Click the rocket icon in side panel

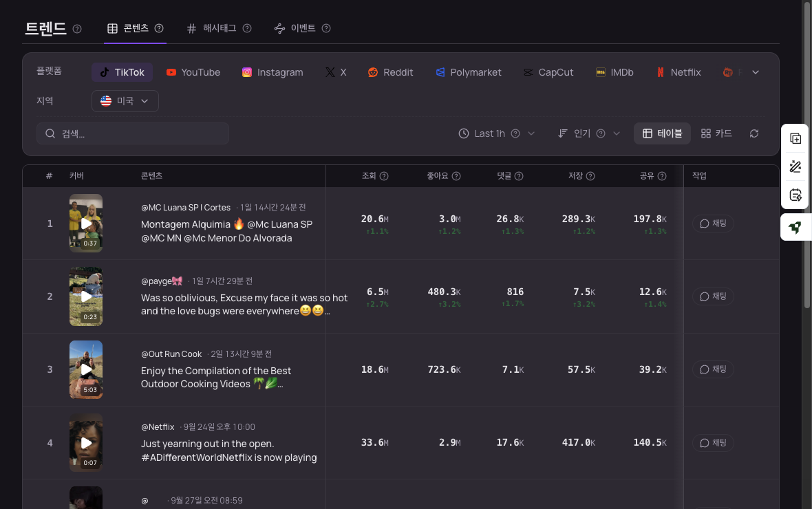coord(795,227)
